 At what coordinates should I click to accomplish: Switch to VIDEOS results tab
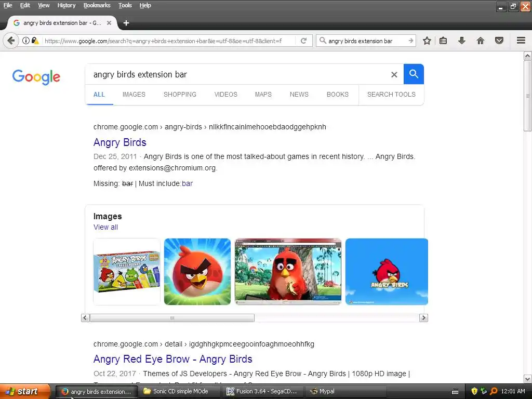(x=225, y=95)
